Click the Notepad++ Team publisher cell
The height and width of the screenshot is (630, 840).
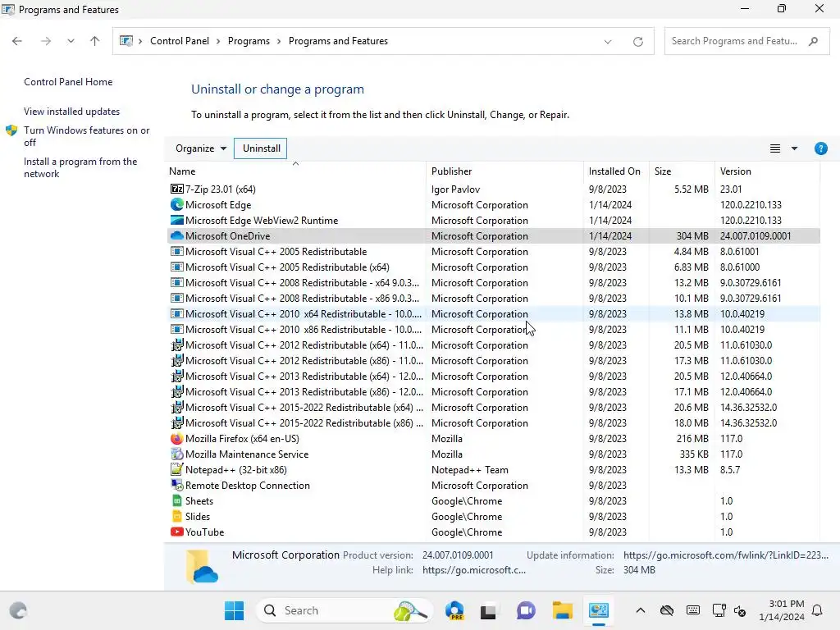(x=470, y=470)
